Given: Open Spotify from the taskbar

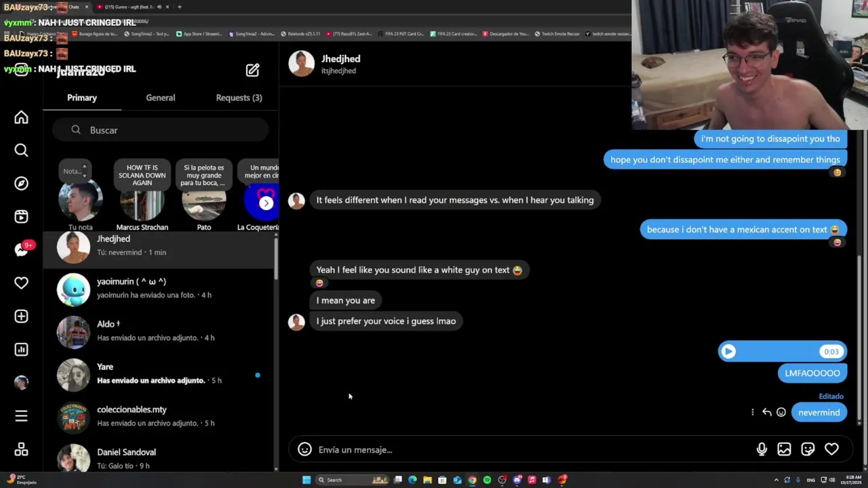Looking at the screenshot, I should 487,480.
